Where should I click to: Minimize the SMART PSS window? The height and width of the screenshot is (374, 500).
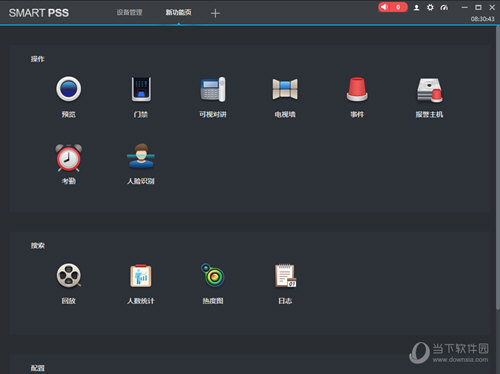(465, 7)
